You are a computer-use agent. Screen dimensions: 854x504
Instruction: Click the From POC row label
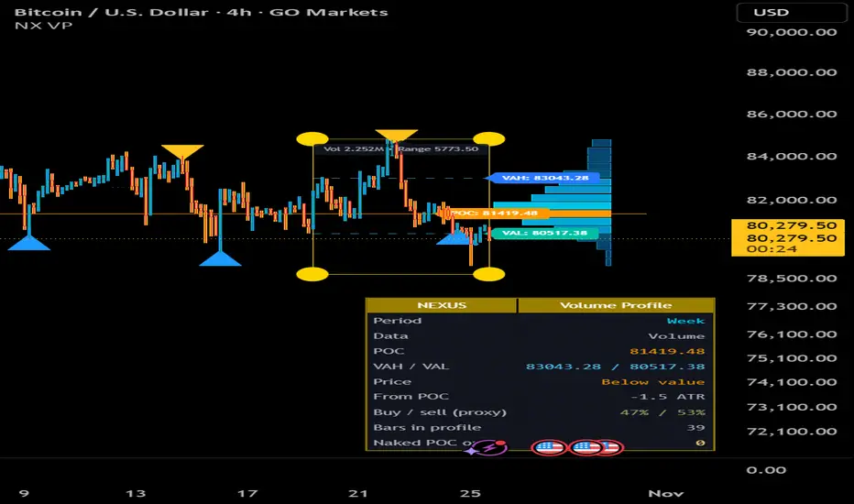[x=411, y=397]
